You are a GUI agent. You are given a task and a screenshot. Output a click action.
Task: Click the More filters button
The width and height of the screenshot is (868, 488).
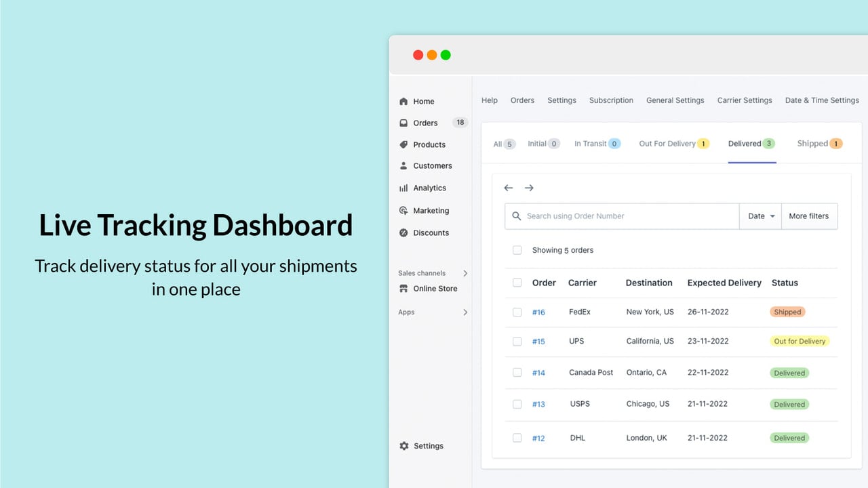(x=809, y=216)
